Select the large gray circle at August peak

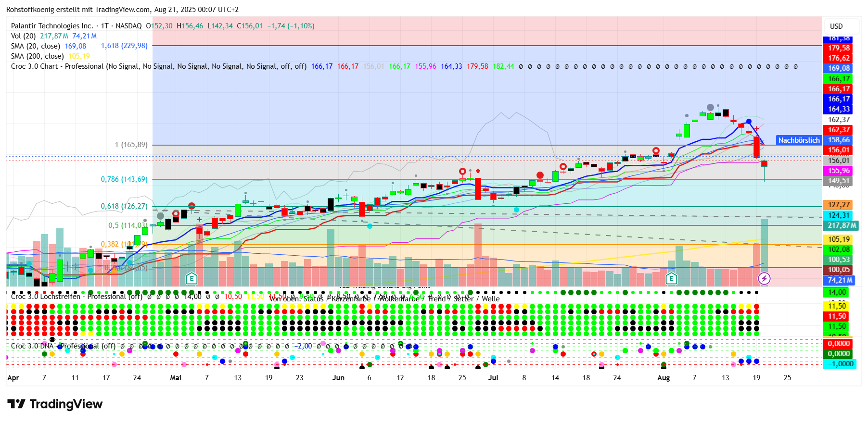pyautogui.click(x=710, y=108)
